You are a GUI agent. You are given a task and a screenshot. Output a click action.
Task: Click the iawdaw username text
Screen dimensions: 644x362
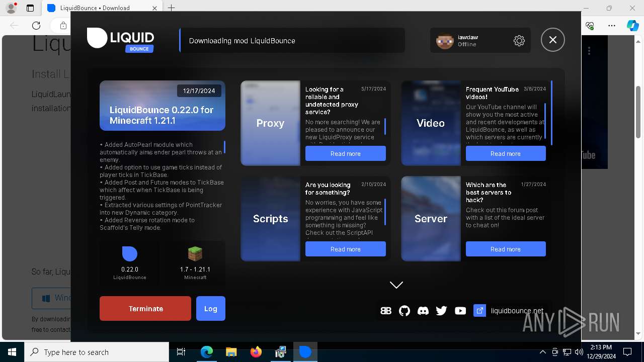(x=468, y=37)
